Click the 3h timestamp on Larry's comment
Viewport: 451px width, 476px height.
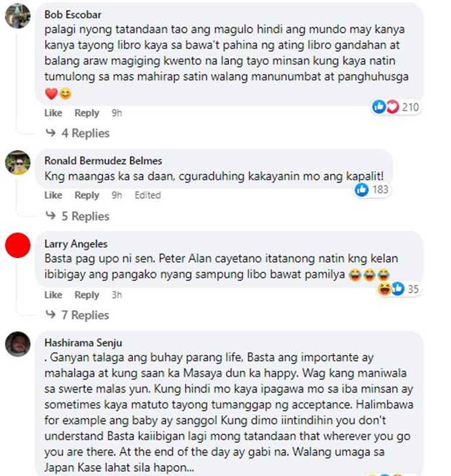tap(117, 295)
